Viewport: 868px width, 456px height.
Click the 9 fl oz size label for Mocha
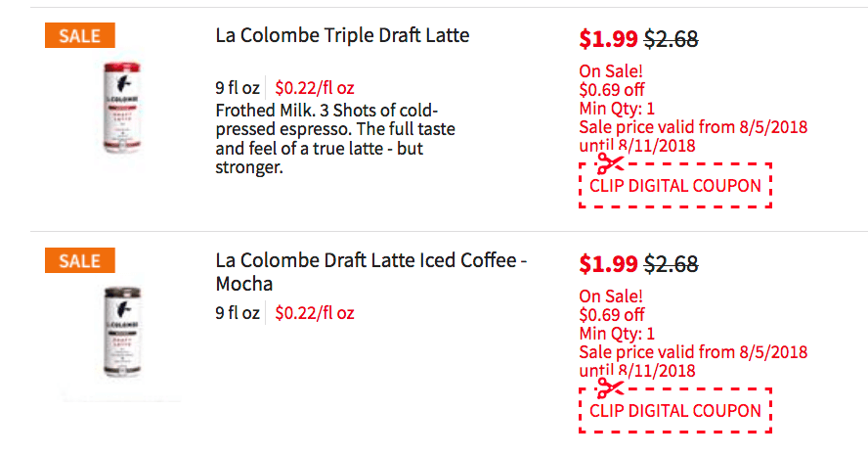pos(238,312)
